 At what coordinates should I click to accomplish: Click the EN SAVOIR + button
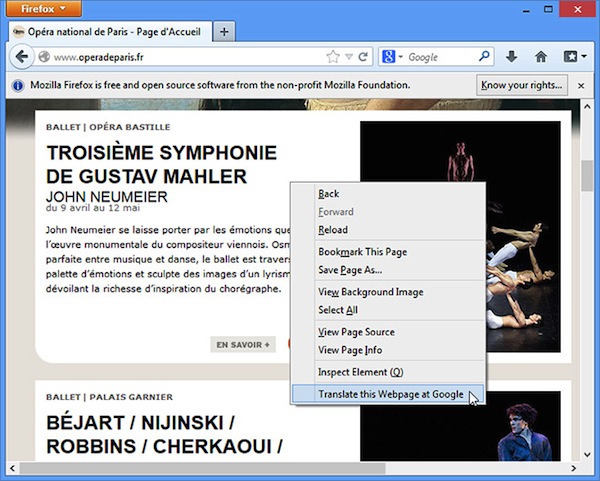(243, 345)
